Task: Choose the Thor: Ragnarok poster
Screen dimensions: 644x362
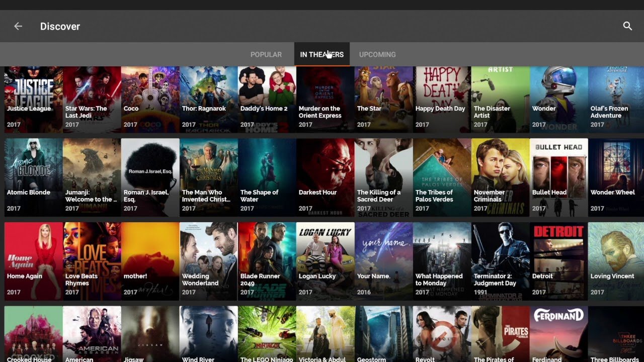Action: point(208,100)
